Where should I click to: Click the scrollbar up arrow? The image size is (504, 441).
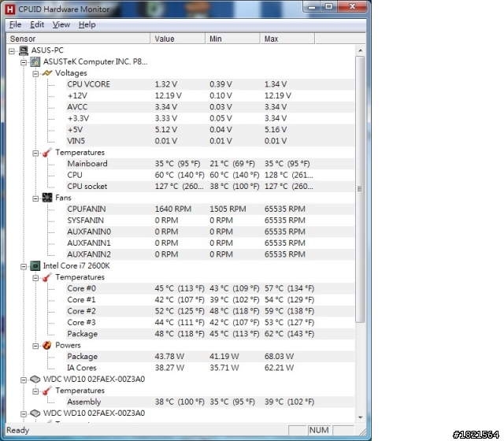pyautogui.click(x=360, y=50)
